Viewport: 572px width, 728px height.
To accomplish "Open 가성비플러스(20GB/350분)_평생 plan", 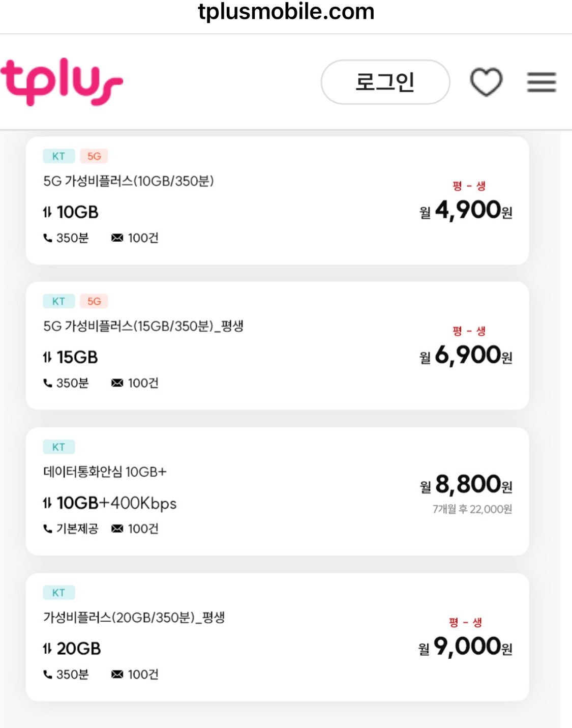I will pyautogui.click(x=134, y=618).
